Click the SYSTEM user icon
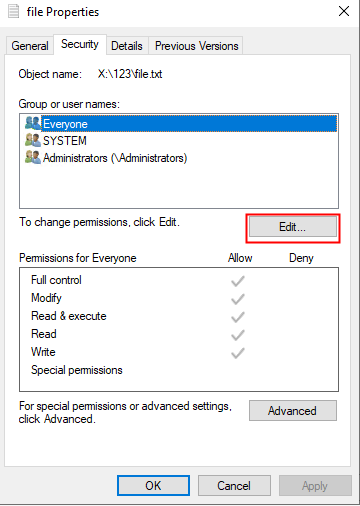 (33, 140)
